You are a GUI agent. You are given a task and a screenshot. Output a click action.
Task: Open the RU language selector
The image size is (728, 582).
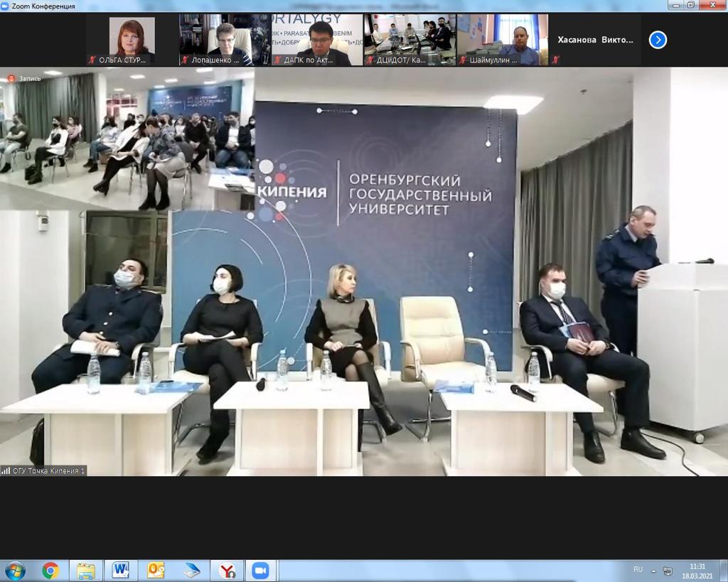pyautogui.click(x=638, y=570)
